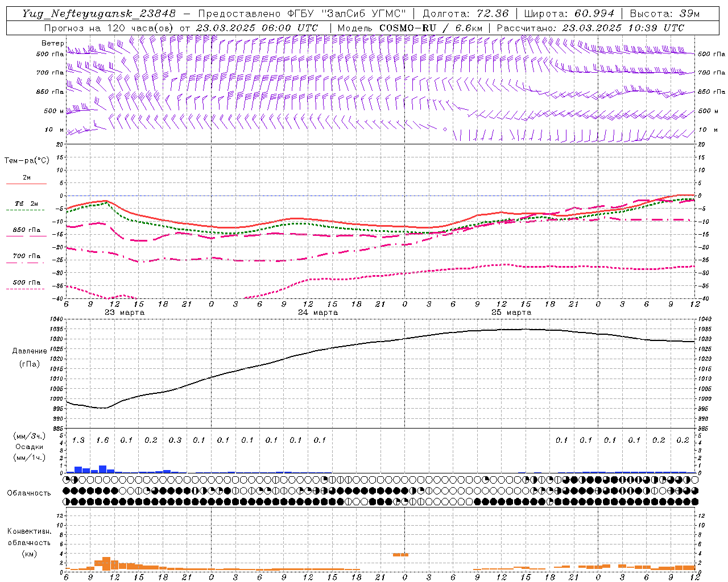
Task: Click the Td 2м dew point legend
Action: (x=26, y=206)
